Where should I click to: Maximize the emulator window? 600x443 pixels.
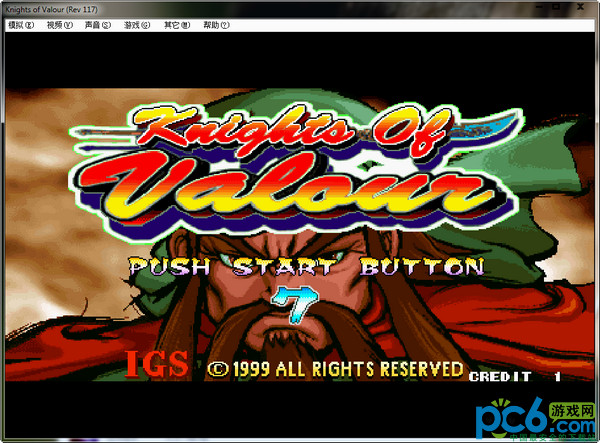(556, 6)
